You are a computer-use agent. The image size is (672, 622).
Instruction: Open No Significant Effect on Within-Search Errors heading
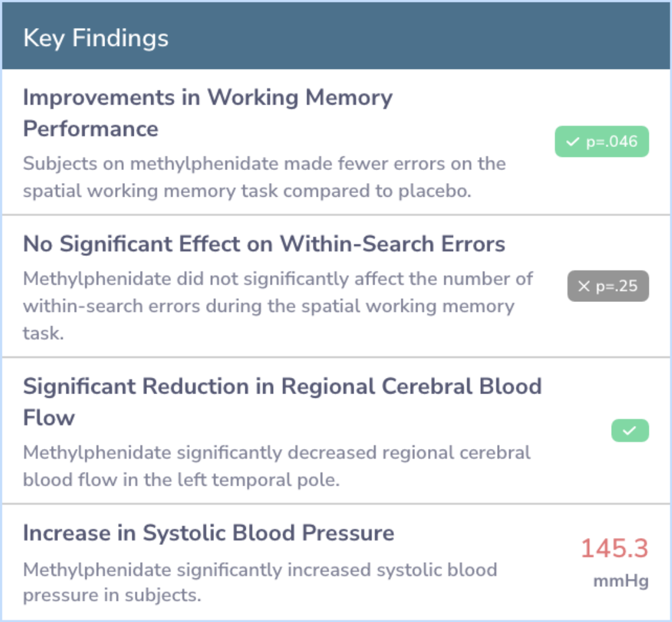(264, 243)
